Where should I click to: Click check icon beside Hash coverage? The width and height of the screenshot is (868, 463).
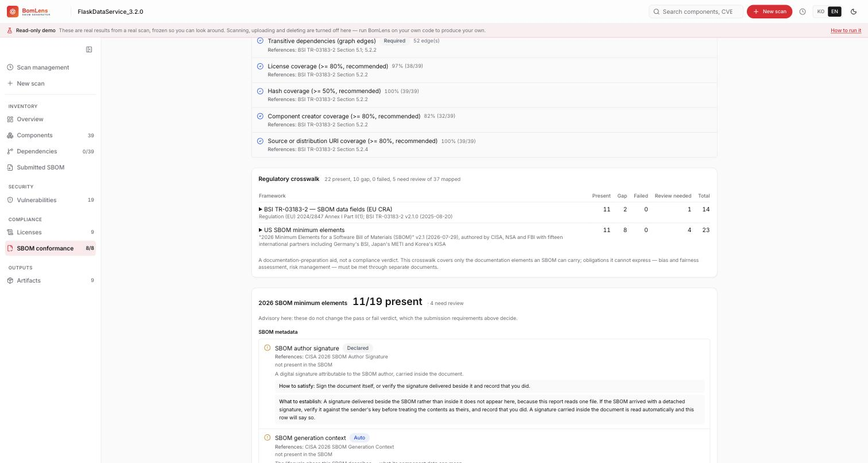pos(260,91)
